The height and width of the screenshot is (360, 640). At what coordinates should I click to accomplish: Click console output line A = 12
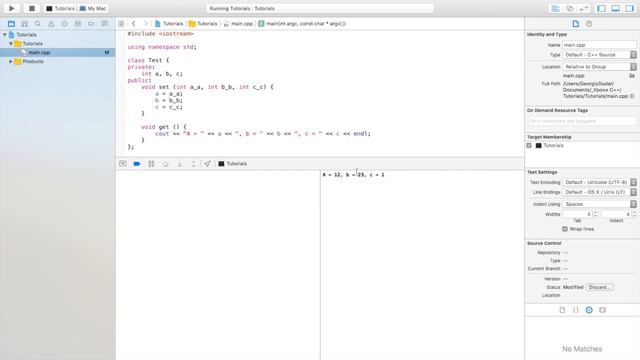353,175
